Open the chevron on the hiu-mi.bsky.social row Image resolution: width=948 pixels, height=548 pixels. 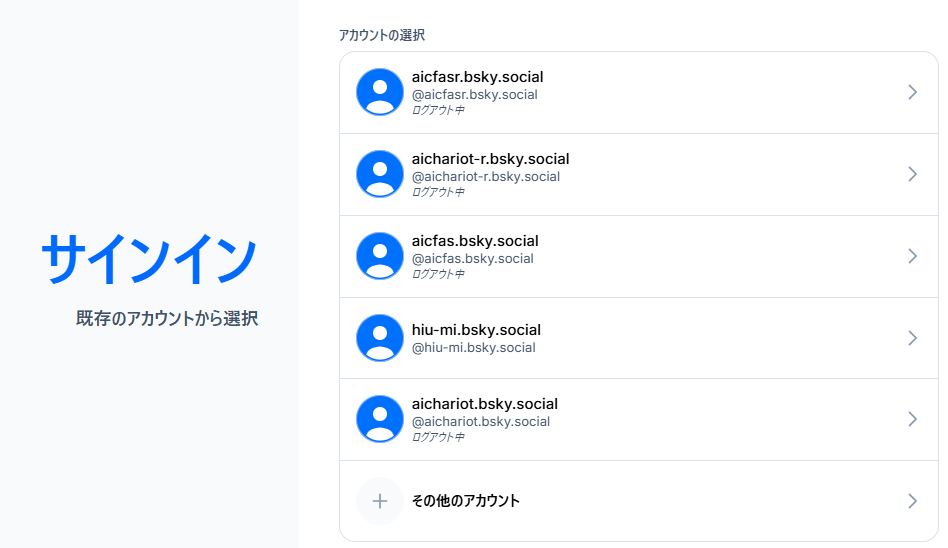pyautogui.click(x=912, y=338)
